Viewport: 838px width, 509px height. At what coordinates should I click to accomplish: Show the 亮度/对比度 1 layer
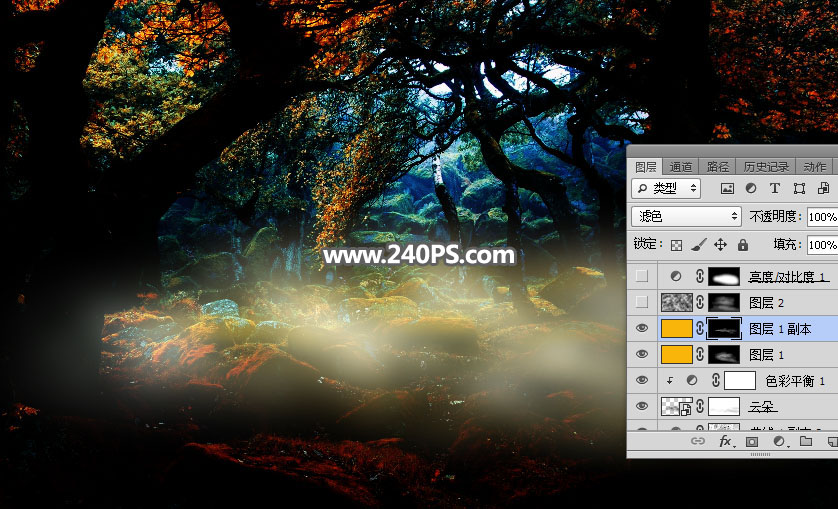click(x=642, y=276)
